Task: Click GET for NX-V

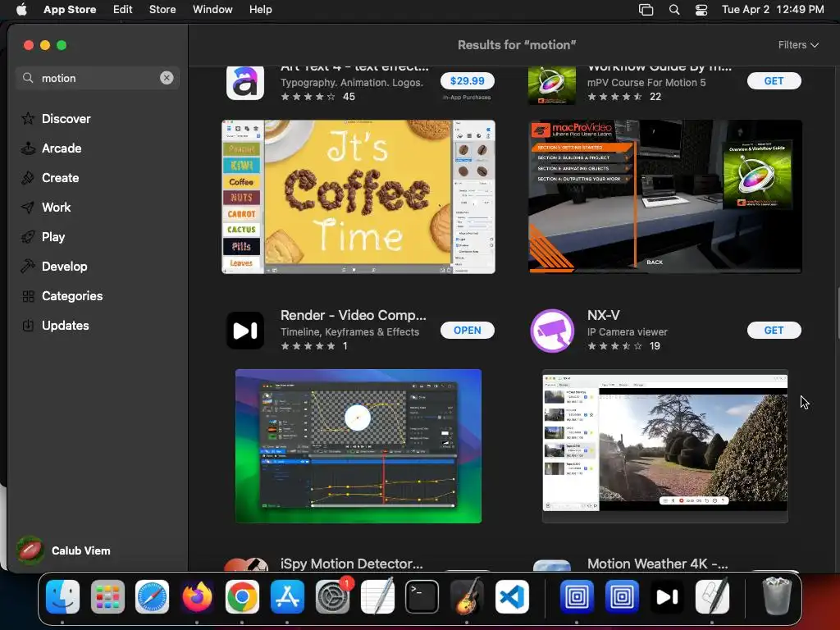Action: (774, 331)
